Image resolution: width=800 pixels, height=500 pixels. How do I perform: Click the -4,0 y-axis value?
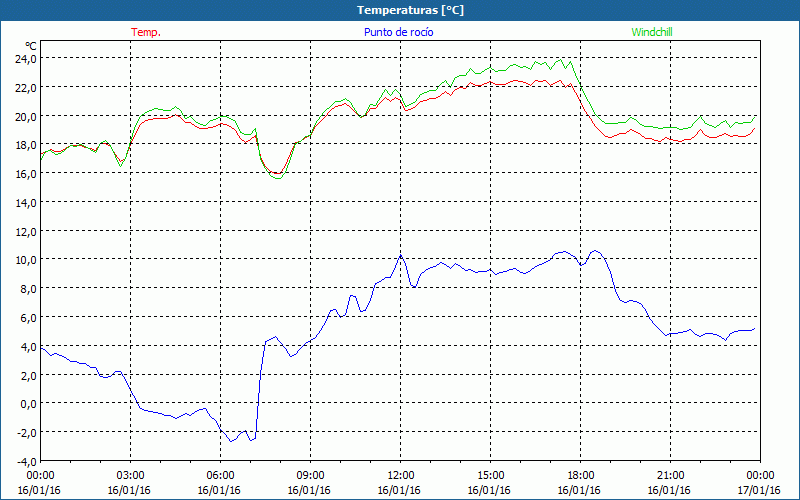27,462
